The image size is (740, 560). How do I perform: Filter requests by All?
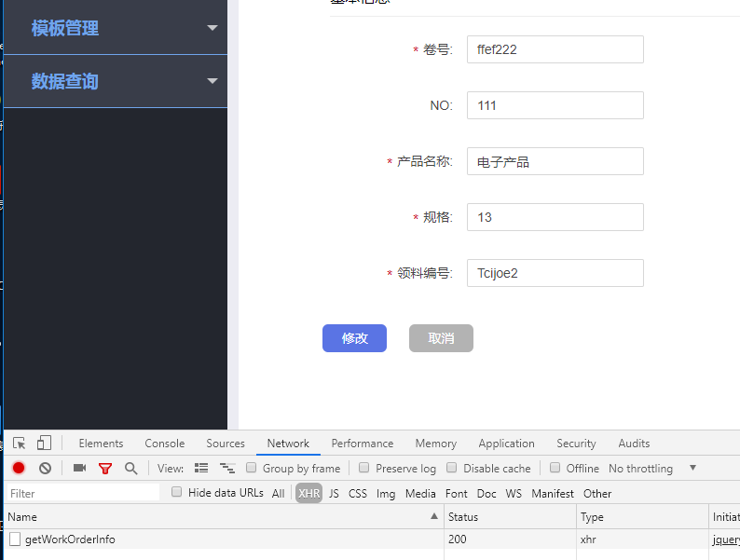[279, 494]
